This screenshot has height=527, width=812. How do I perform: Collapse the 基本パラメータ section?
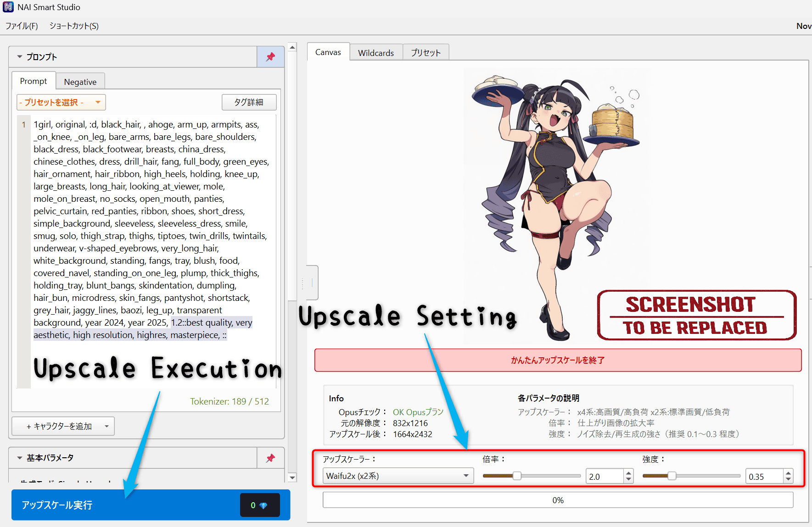[19, 458]
